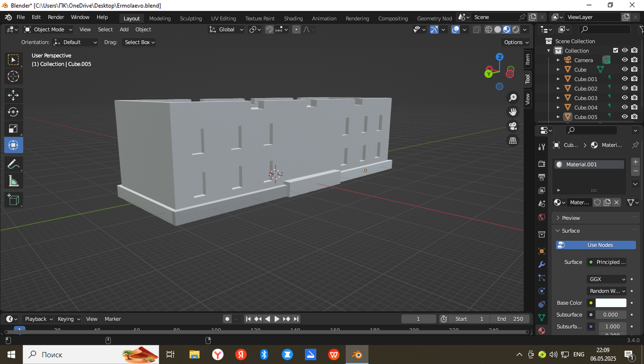Hide Cube.003 using its eye icon
Viewport: 644px width, 364px height.
point(624,98)
